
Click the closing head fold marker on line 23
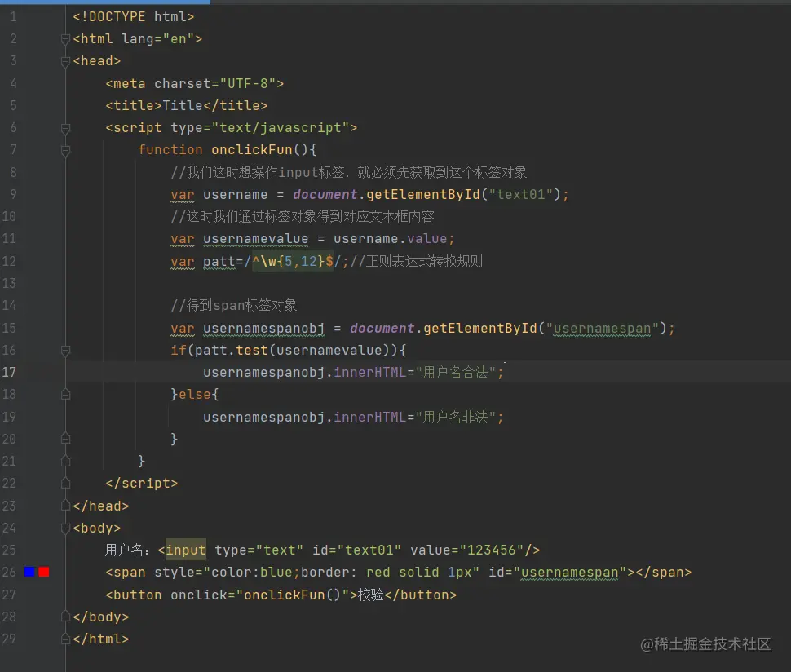click(65, 506)
